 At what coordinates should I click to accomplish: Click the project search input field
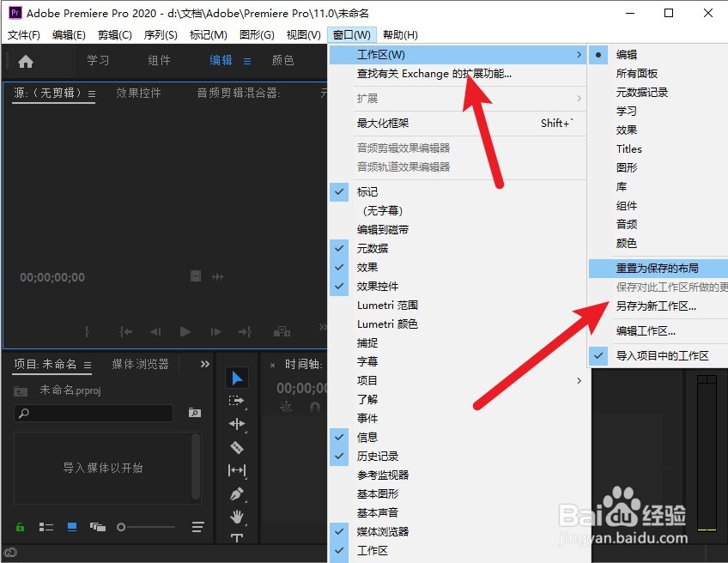click(94, 413)
